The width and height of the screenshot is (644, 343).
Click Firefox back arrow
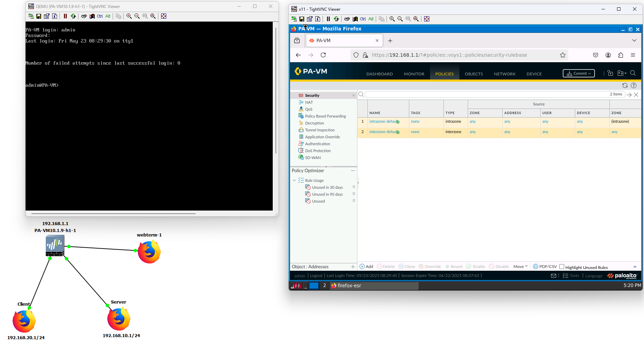click(298, 55)
